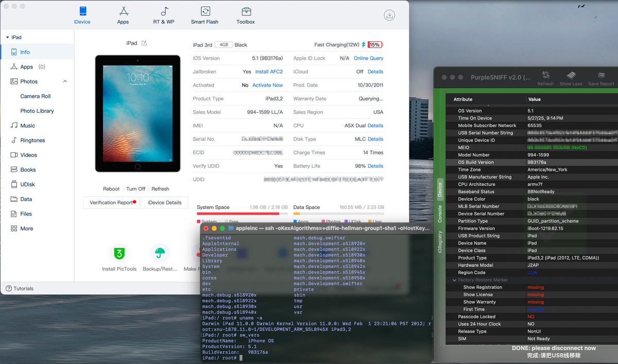This screenshot has height=364, width=618.
Task: Click the System Space usage bar
Action: [x=242, y=214]
